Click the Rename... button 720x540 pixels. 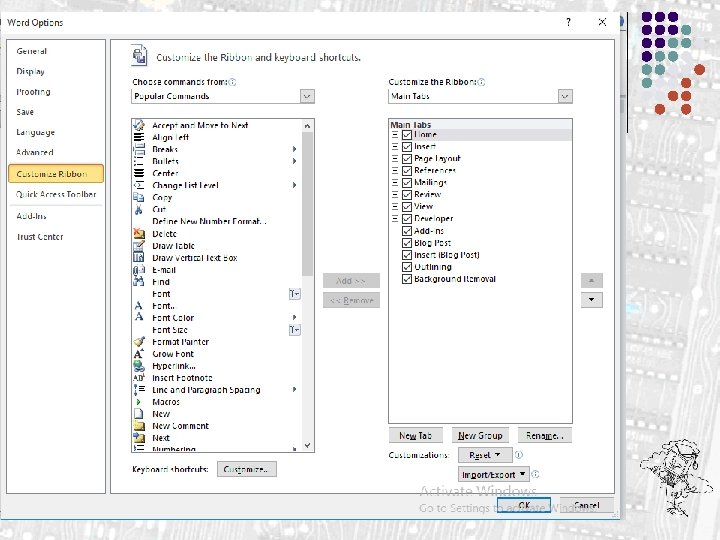545,435
